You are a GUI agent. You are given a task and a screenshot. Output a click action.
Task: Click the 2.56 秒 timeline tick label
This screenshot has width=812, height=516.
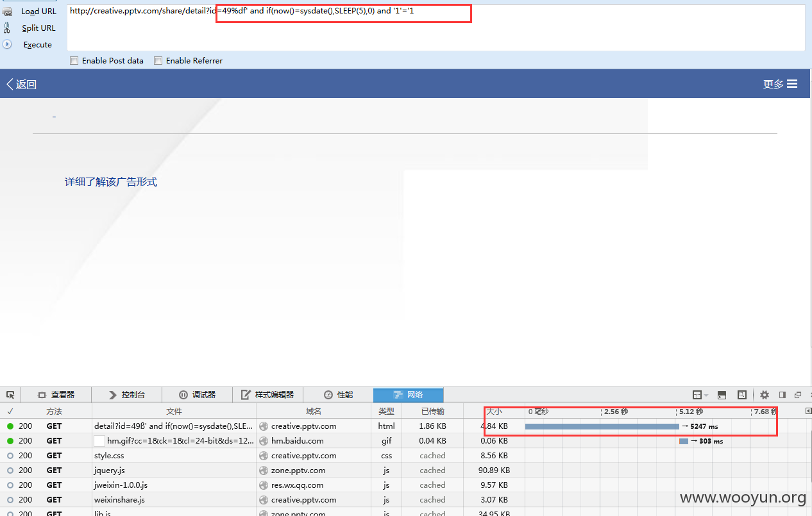pyautogui.click(x=616, y=412)
